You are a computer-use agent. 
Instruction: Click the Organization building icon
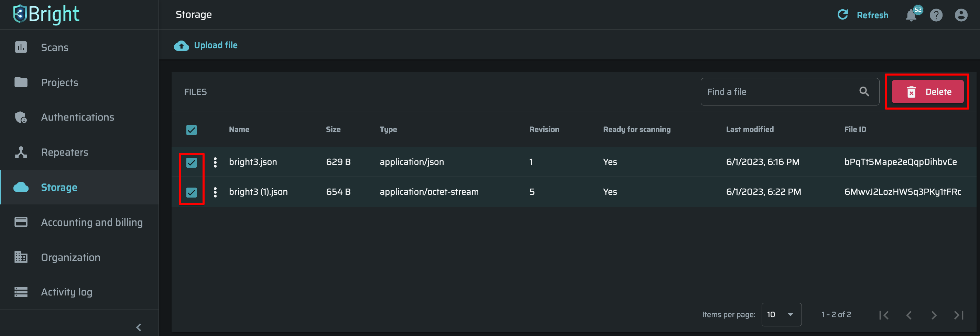point(21,257)
